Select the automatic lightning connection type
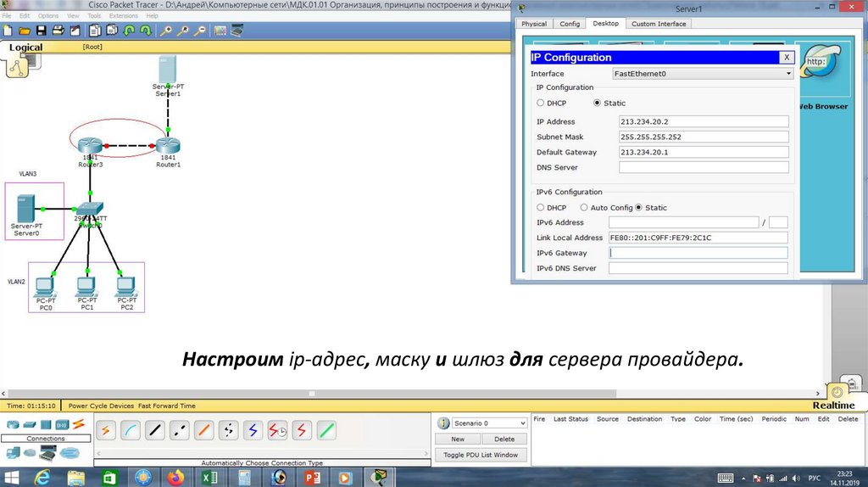This screenshot has width=868, height=487. click(106, 430)
